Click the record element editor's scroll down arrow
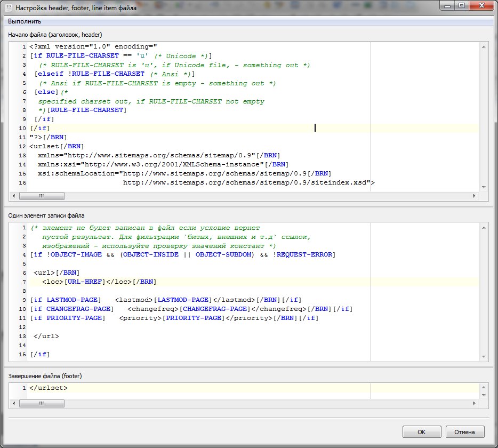 click(484, 355)
